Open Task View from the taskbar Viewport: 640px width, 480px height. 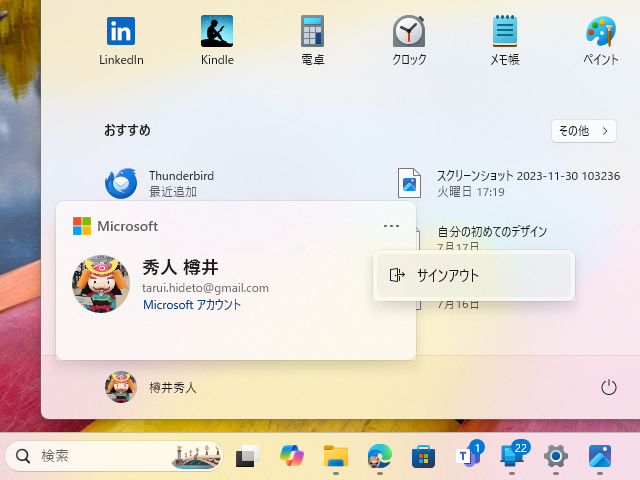[248, 456]
